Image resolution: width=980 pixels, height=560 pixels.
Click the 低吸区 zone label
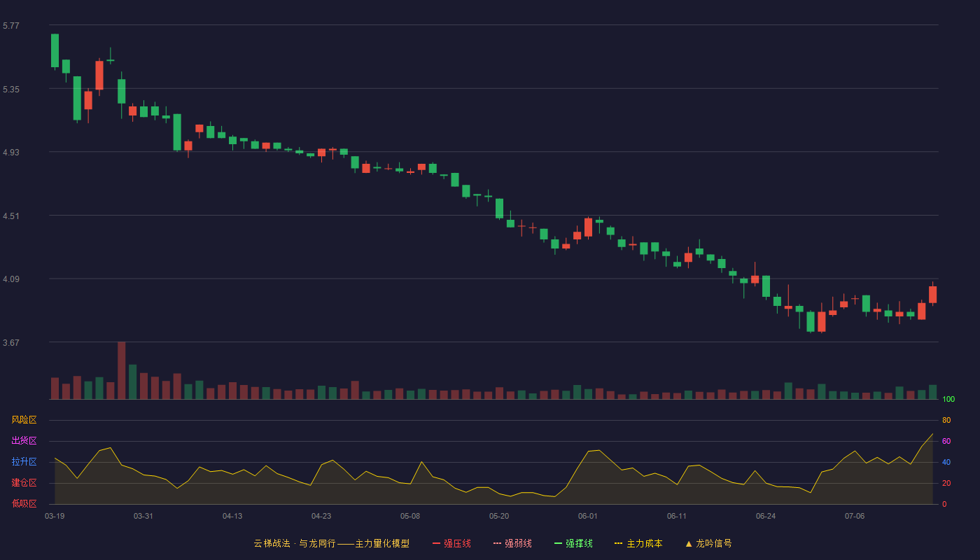(24, 503)
